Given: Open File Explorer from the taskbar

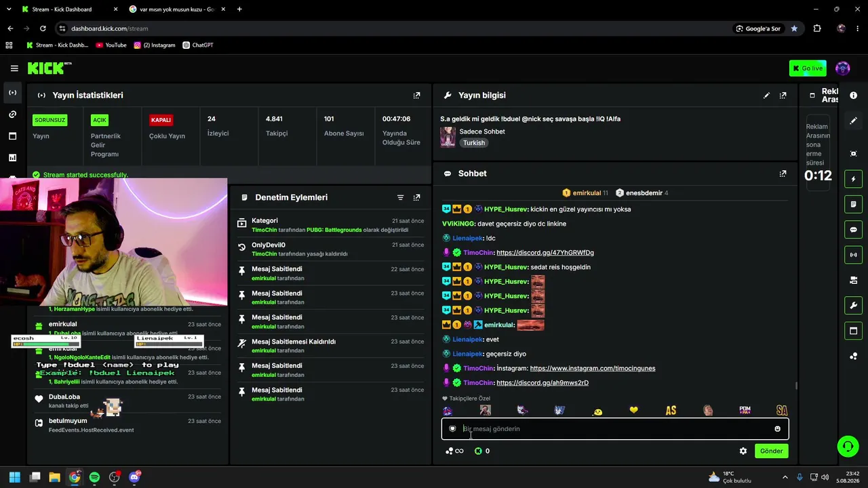Looking at the screenshot, I should 54,477.
